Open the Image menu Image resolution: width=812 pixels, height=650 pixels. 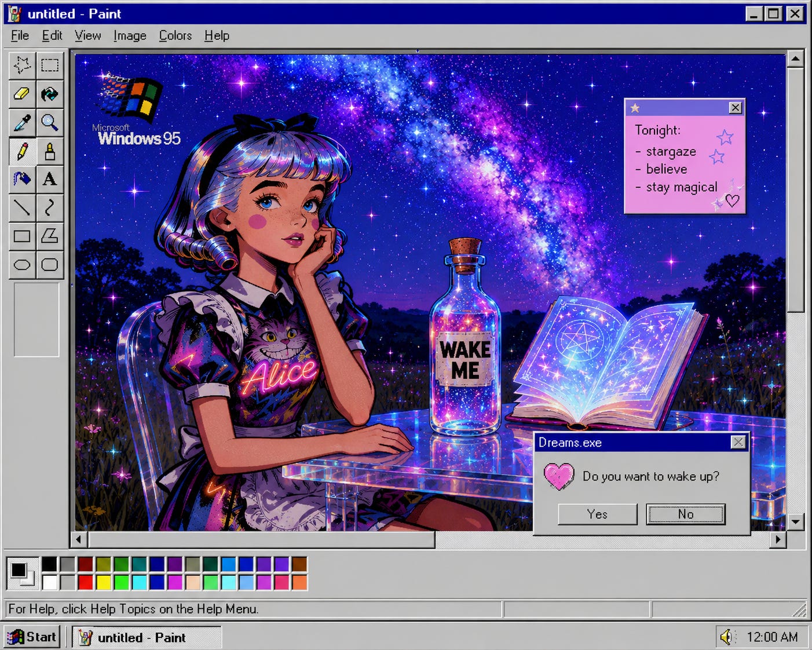coord(130,36)
